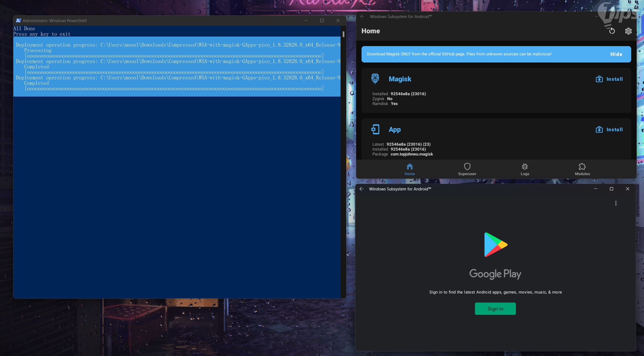Click the App section phone icon

click(x=375, y=129)
